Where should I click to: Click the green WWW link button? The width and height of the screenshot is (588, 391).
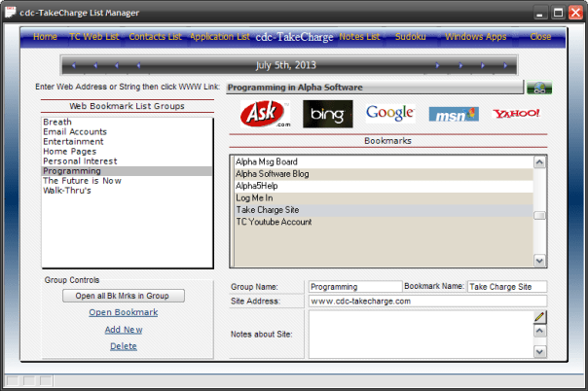[x=538, y=88]
